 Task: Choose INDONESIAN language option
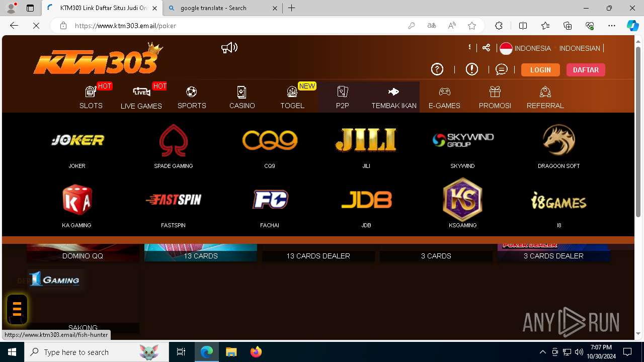tap(580, 48)
